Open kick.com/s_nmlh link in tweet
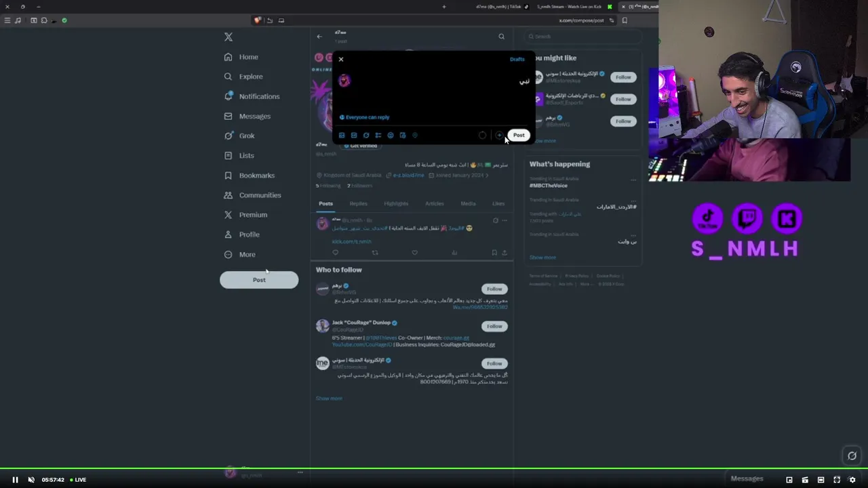 [x=351, y=241]
